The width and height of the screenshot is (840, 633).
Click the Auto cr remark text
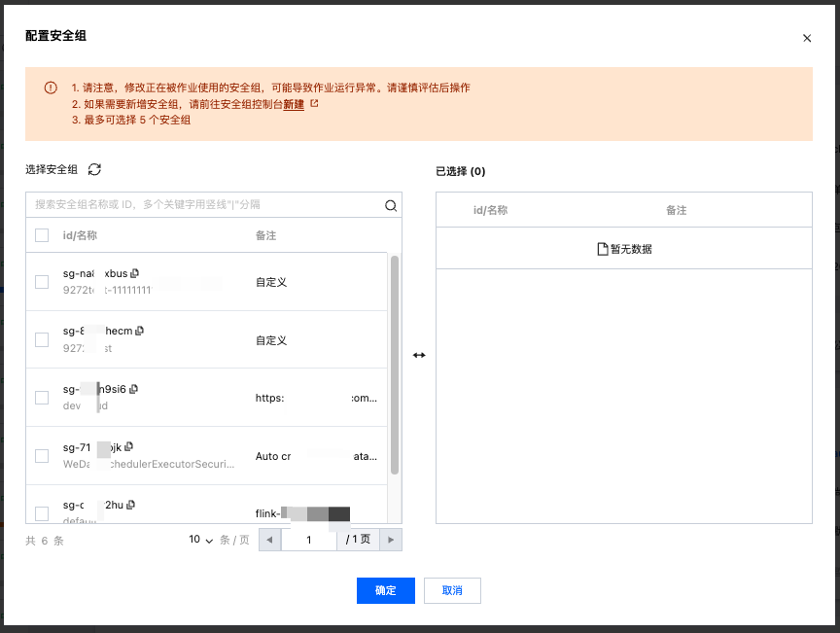(x=316, y=456)
